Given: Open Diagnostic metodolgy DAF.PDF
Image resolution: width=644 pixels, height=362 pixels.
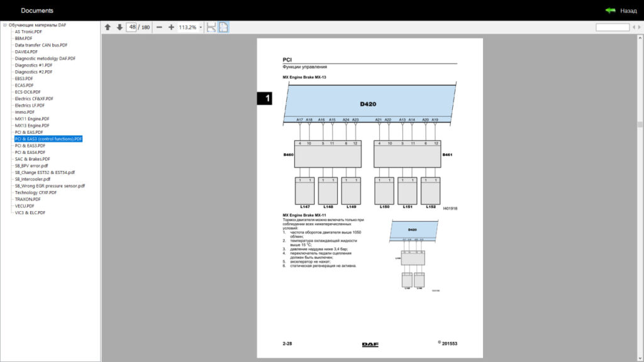Looking at the screenshot, I should click(45, 58).
